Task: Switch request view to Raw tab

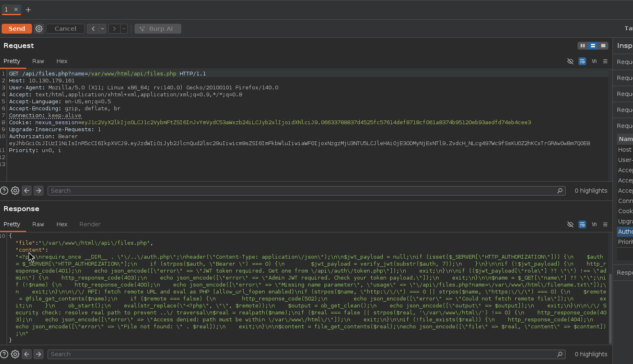Action: 38,61
